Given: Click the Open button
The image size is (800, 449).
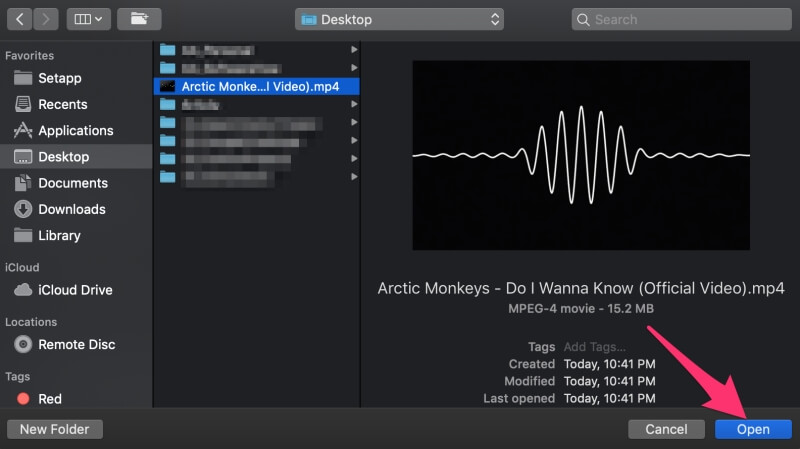Looking at the screenshot, I should click(753, 429).
